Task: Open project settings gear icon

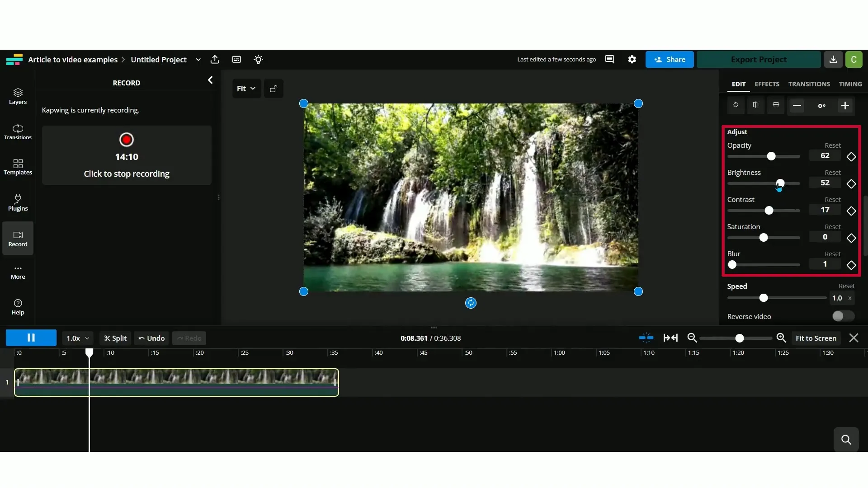Action: (632, 60)
